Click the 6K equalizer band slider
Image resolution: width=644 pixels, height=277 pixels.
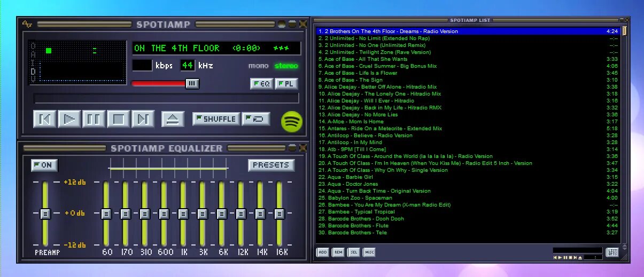click(222, 213)
